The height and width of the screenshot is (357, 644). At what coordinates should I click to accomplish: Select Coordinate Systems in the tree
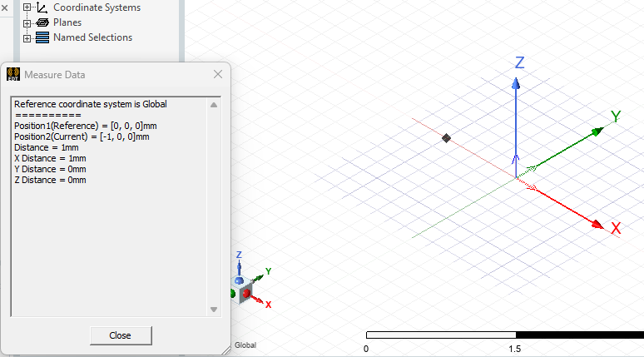click(97, 7)
